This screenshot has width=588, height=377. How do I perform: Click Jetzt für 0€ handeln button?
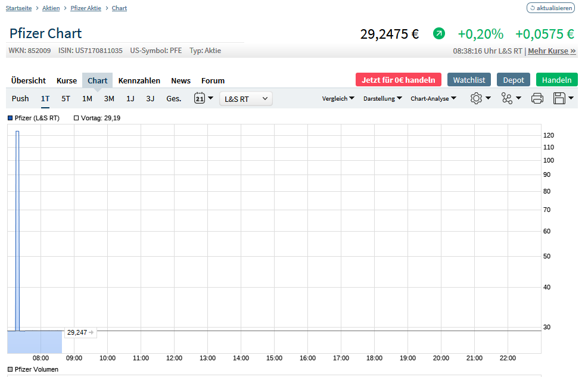point(398,80)
